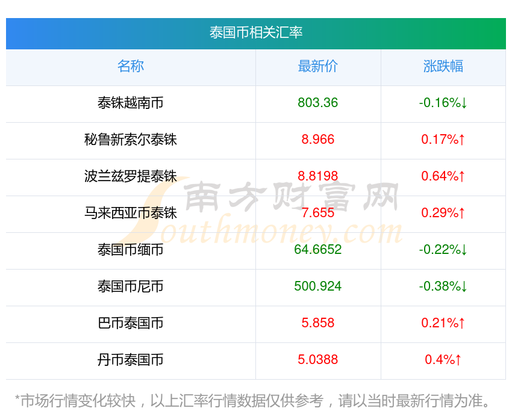Image resolution: width=512 pixels, height=420 pixels.
Task: Click the 涨跌幅 column header
Action: click(443, 66)
